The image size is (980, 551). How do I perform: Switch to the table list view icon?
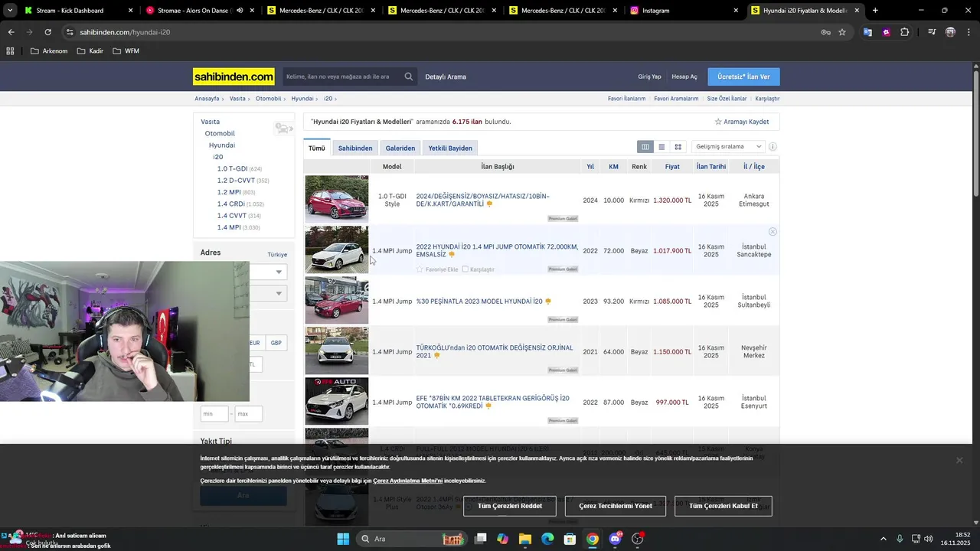click(645, 147)
